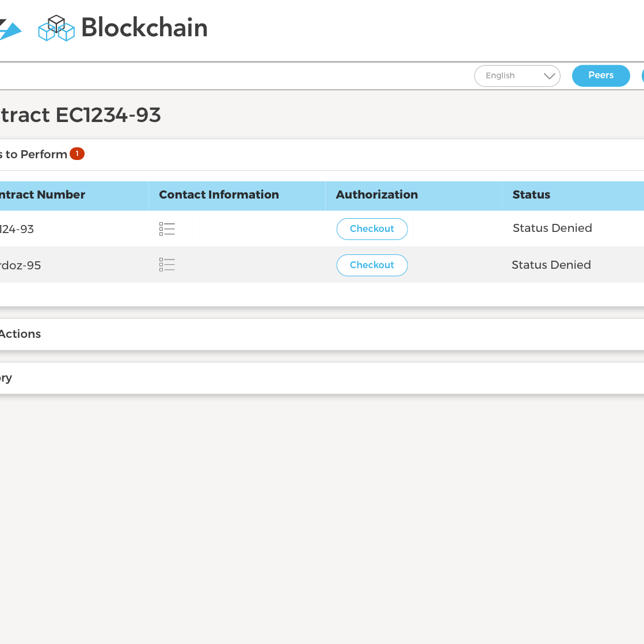Click Checkout button for contract 124-93
Viewport: 644px width, 644px height.
coord(372,229)
